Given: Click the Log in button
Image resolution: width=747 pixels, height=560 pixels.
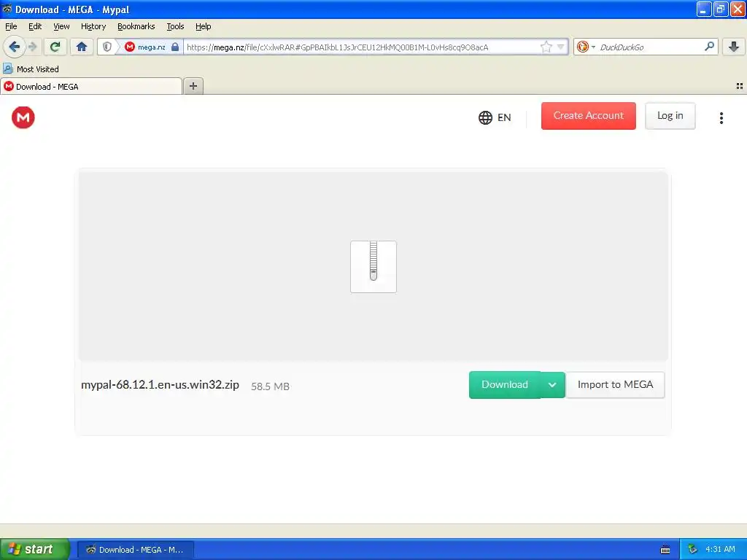Looking at the screenshot, I should 670,116.
